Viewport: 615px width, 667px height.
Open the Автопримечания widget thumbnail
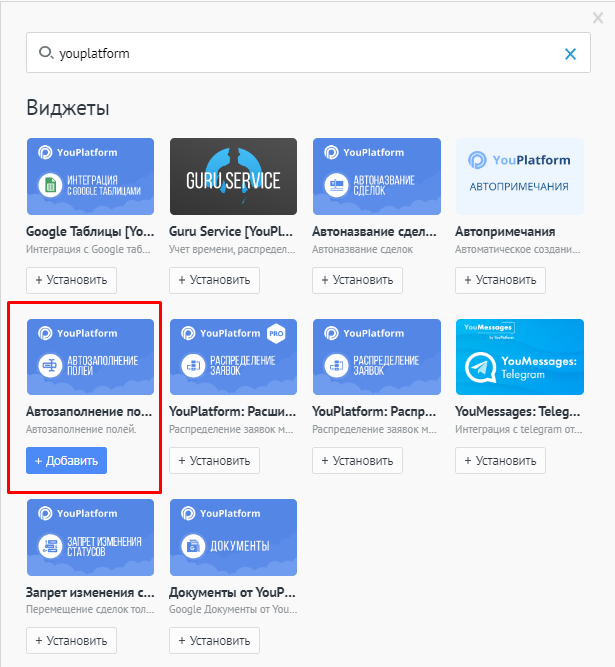tap(520, 177)
